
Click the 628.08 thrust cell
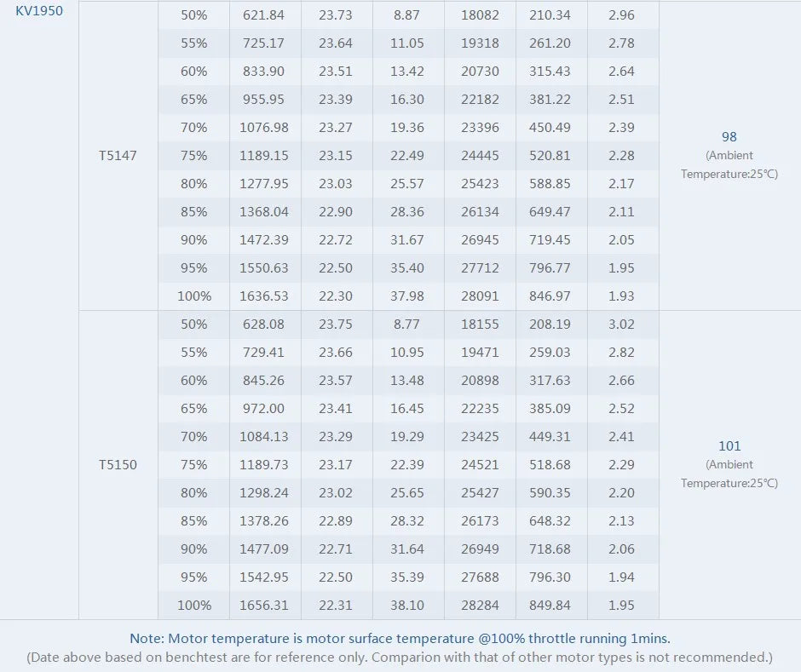click(264, 325)
